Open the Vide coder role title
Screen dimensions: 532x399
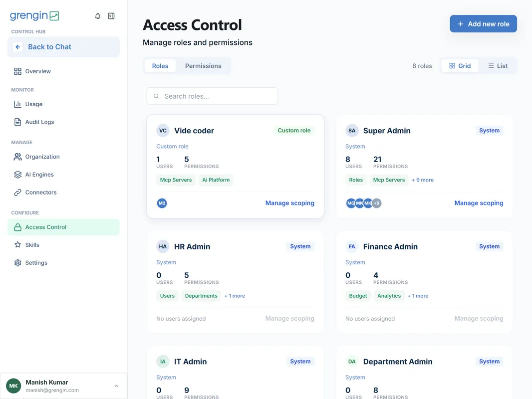tap(194, 131)
